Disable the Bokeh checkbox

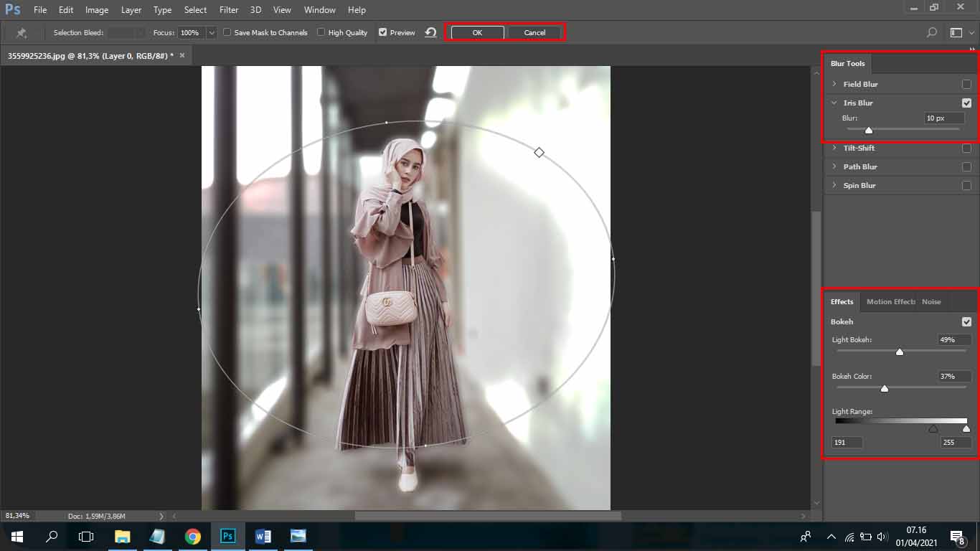966,321
